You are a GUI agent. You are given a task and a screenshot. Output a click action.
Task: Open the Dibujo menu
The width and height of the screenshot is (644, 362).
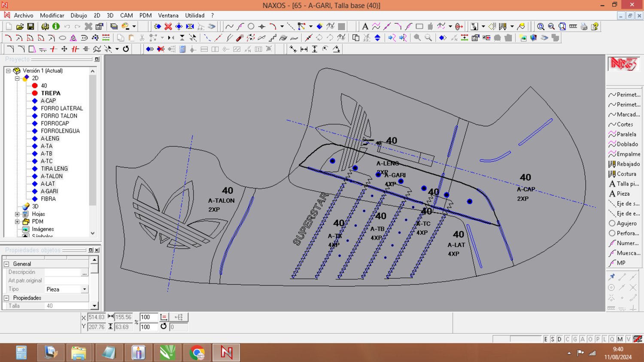point(79,15)
